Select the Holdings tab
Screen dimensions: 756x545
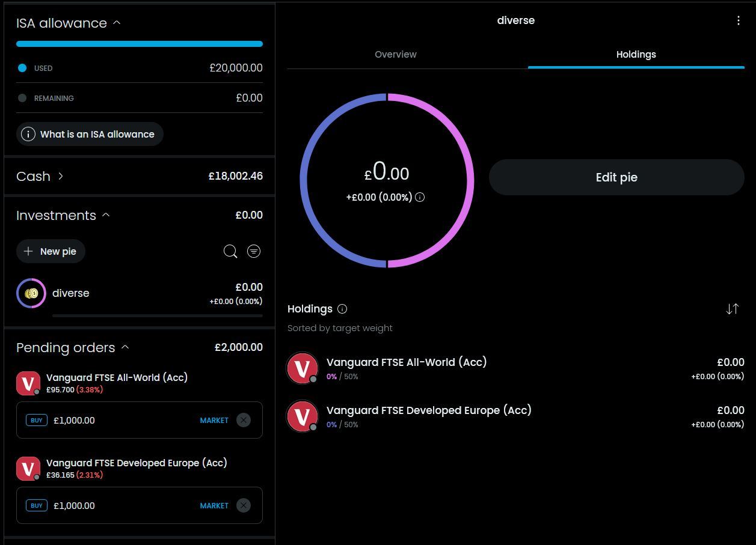point(636,54)
